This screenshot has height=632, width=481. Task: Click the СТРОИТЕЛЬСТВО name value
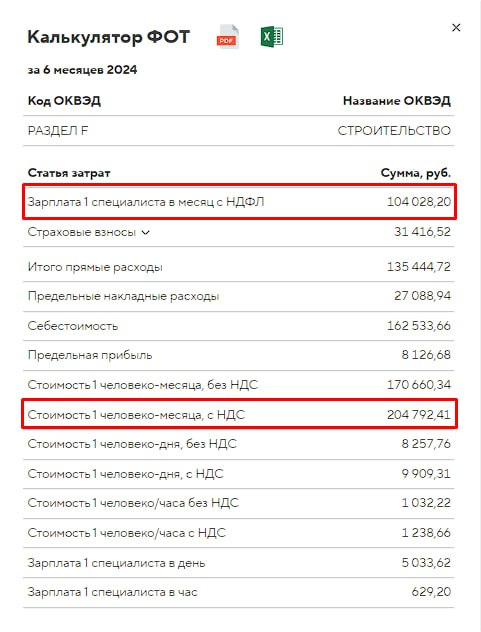pyautogui.click(x=394, y=131)
